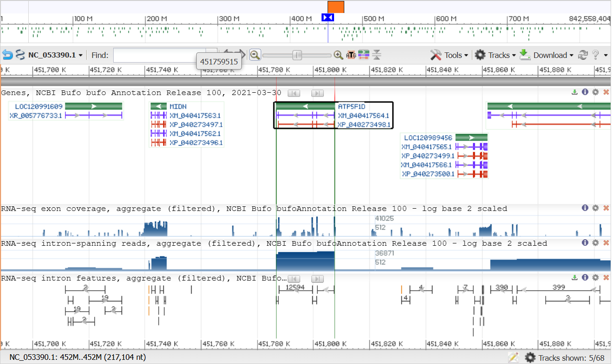The height and width of the screenshot is (364, 612).
Task: Select the ATP5F1D gene label
Action: pyautogui.click(x=351, y=107)
